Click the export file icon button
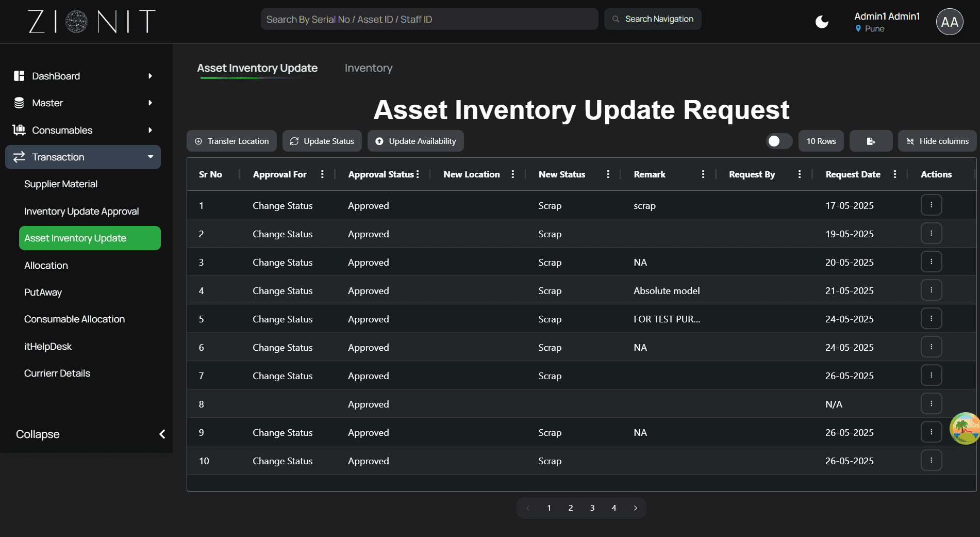 871,141
